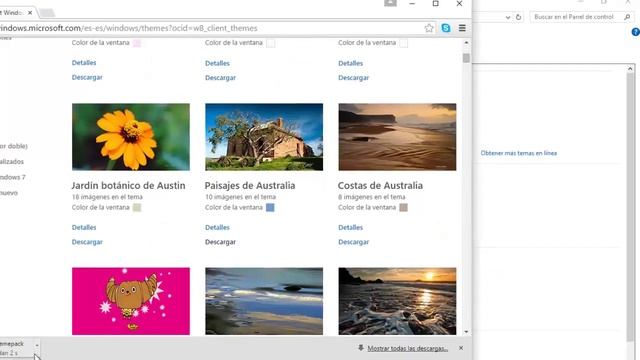
Task: Open the Costas de Australia sand thumbnail
Action: 397,137
